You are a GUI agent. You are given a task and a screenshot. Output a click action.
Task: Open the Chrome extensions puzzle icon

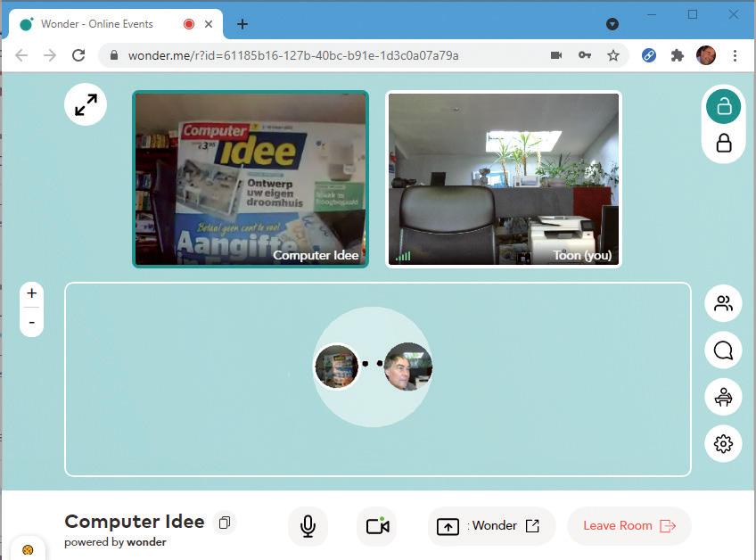[678, 55]
